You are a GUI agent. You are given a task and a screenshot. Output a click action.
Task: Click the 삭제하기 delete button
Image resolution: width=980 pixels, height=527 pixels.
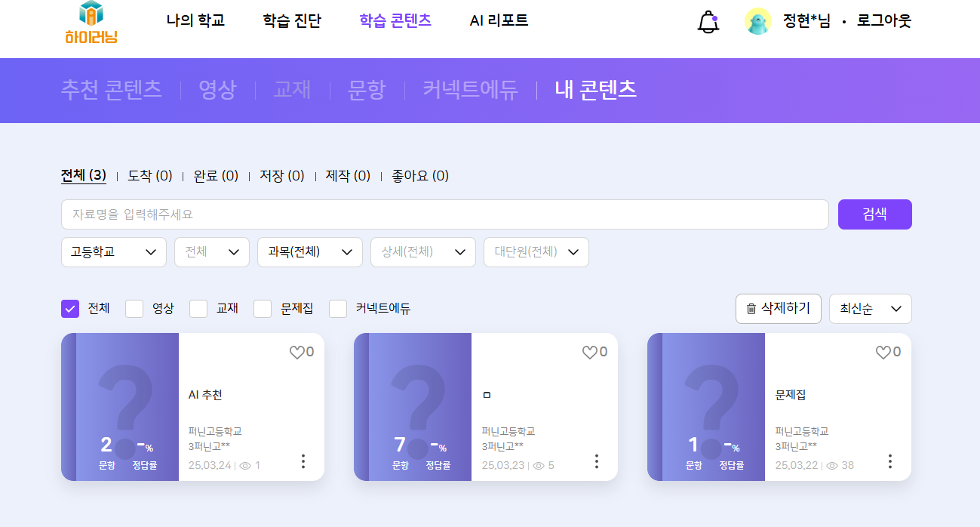[x=778, y=309]
